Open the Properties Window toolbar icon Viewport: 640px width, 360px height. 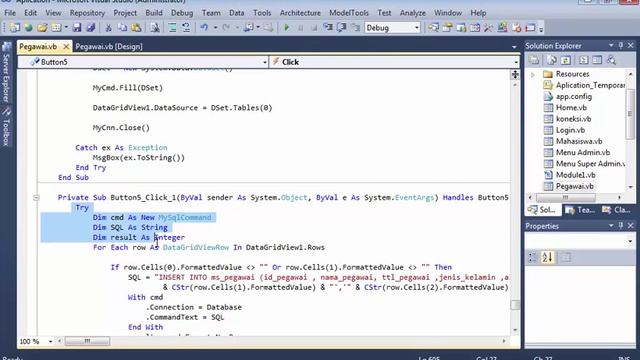coord(447,28)
